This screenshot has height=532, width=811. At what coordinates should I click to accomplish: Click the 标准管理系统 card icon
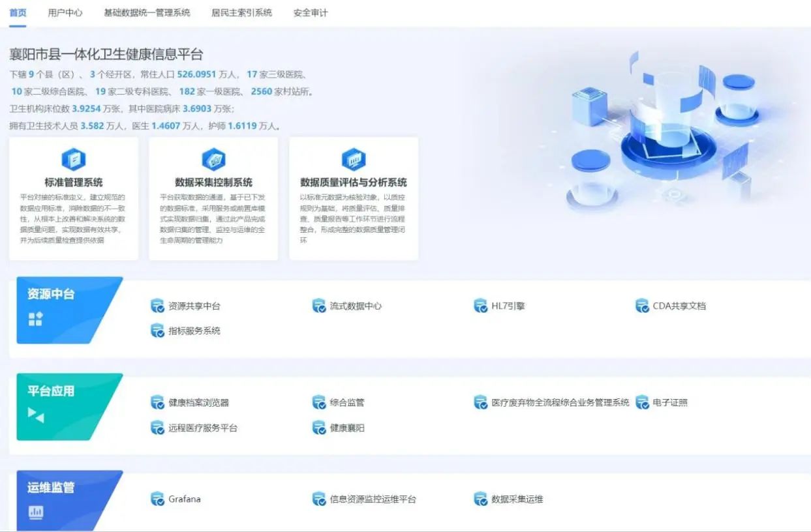click(x=73, y=158)
